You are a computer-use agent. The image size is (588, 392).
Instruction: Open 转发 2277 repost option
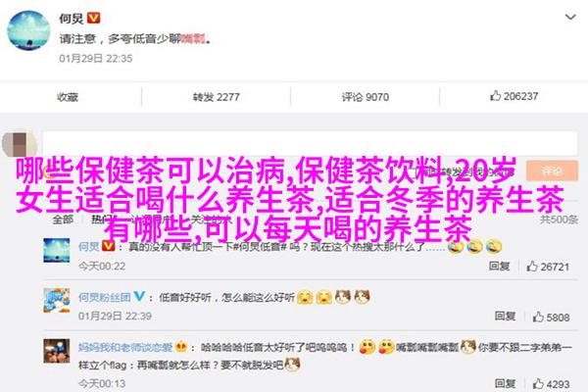(216, 97)
